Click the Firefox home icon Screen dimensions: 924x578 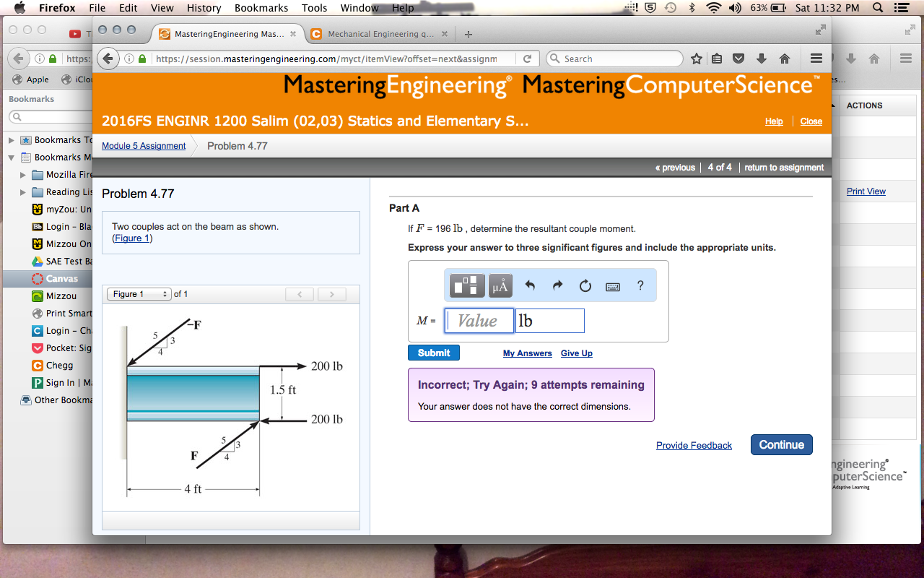(783, 58)
